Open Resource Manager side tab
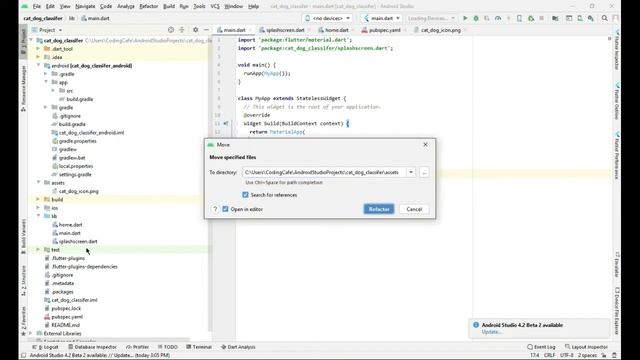 coord(23,88)
